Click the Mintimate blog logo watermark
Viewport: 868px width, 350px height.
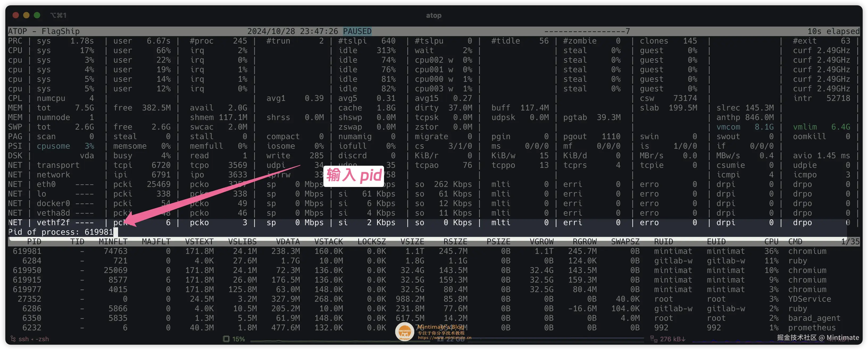tap(405, 331)
